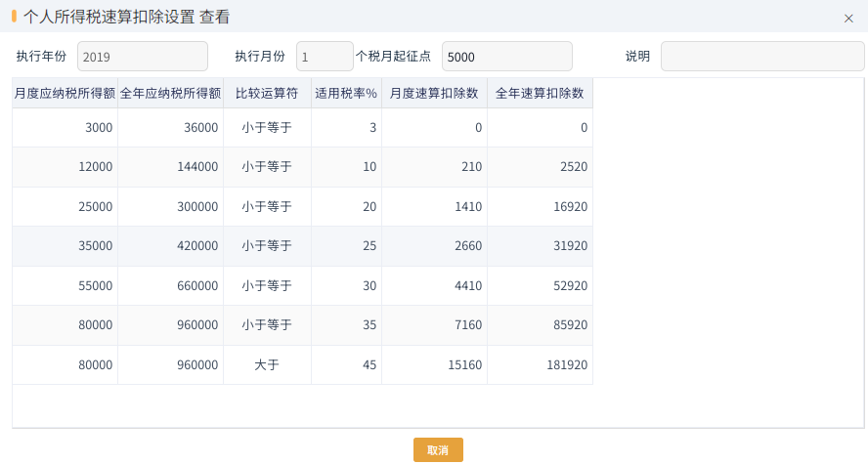Select the row with monthly amount 3000
868x464 pixels.
pos(302,128)
